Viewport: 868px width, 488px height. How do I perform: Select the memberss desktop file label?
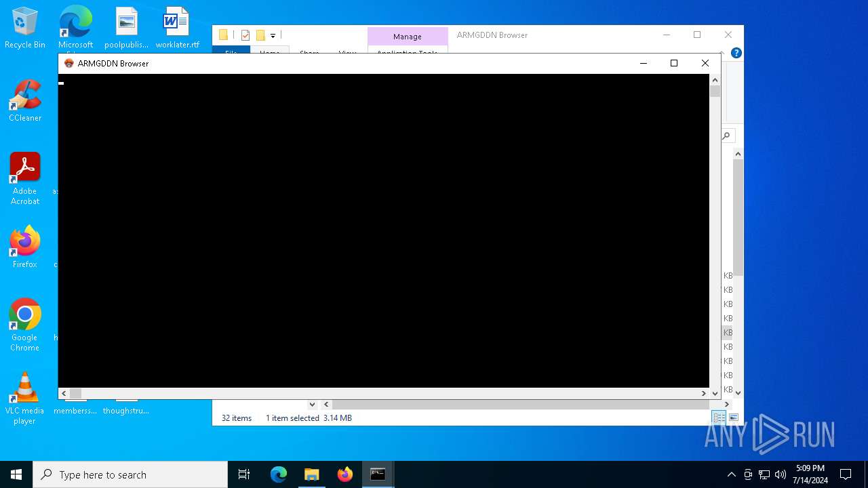(75, 411)
